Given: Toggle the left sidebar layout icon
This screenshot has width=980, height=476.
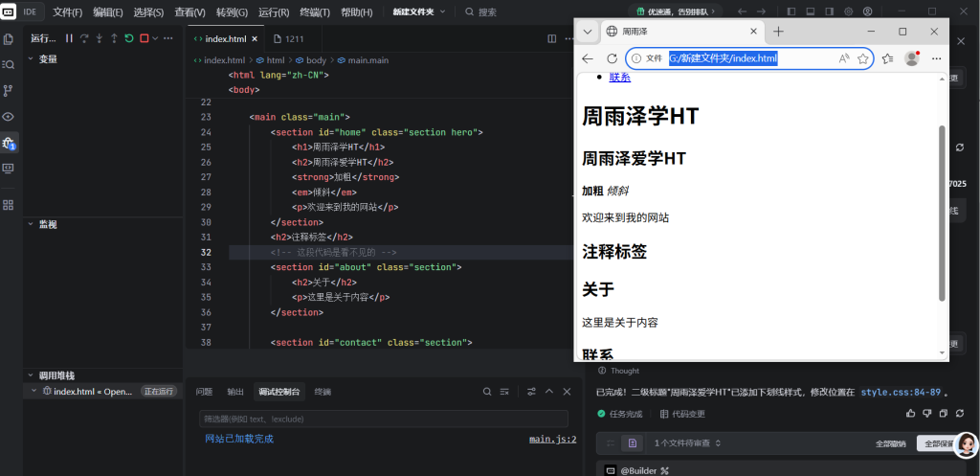Looking at the screenshot, I should point(791,11).
